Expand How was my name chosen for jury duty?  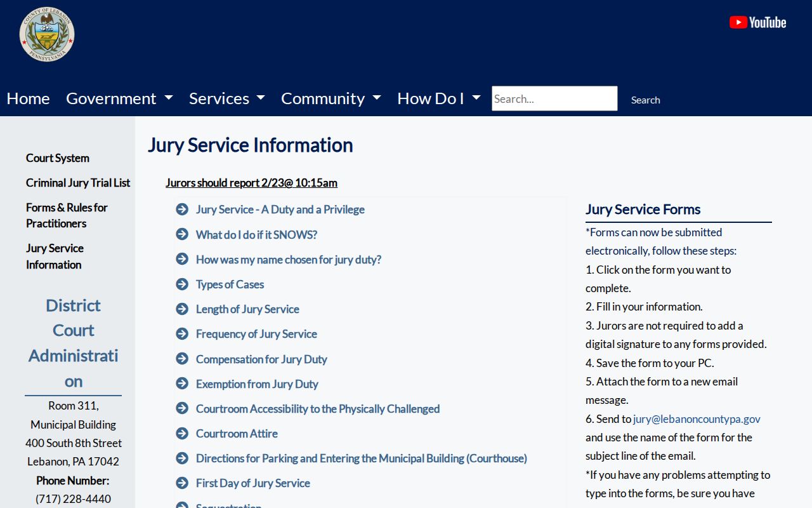(289, 259)
